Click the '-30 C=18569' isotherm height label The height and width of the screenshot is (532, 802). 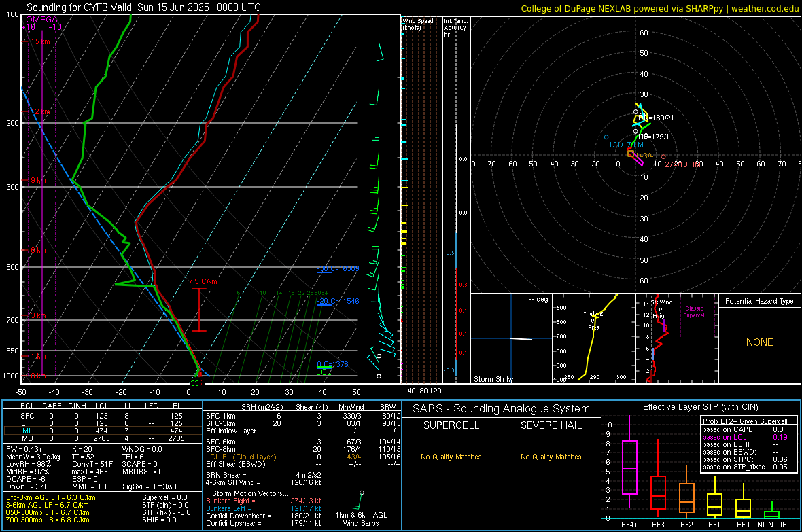click(x=338, y=268)
